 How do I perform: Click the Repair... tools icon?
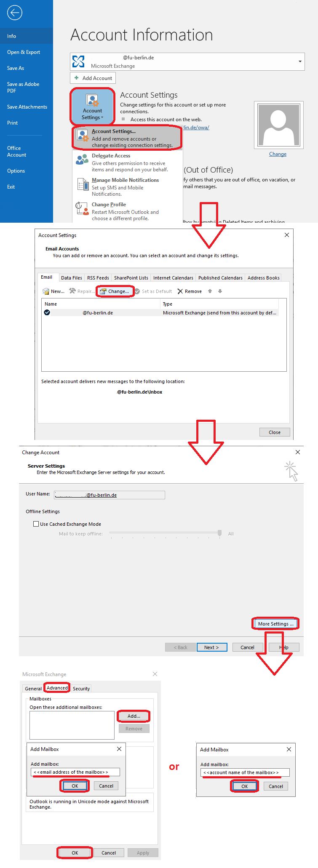72,291
